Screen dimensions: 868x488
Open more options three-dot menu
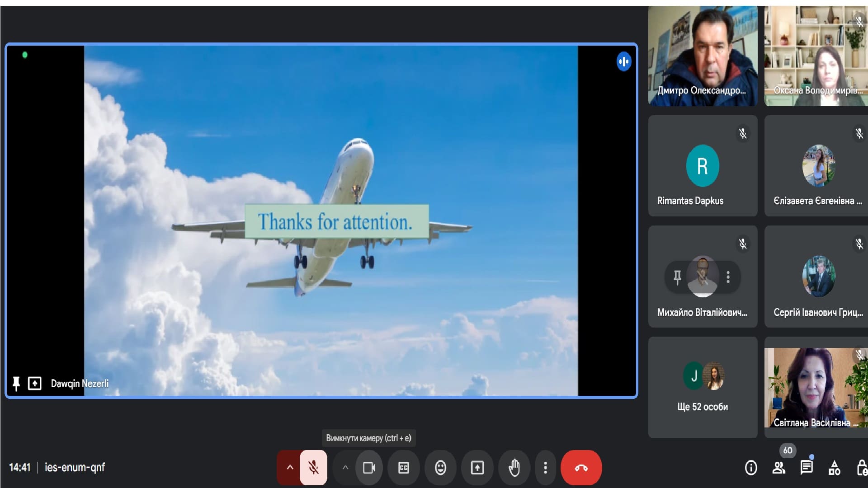(x=545, y=468)
